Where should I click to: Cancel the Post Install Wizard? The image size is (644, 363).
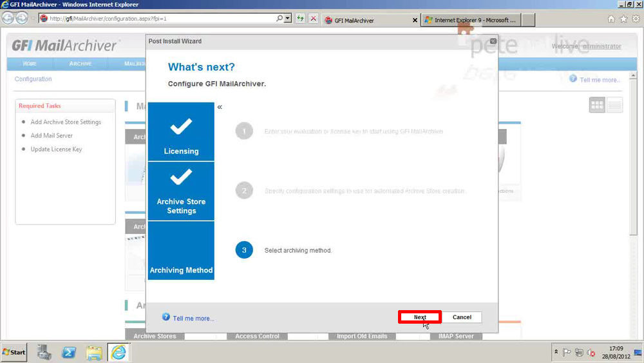click(462, 317)
